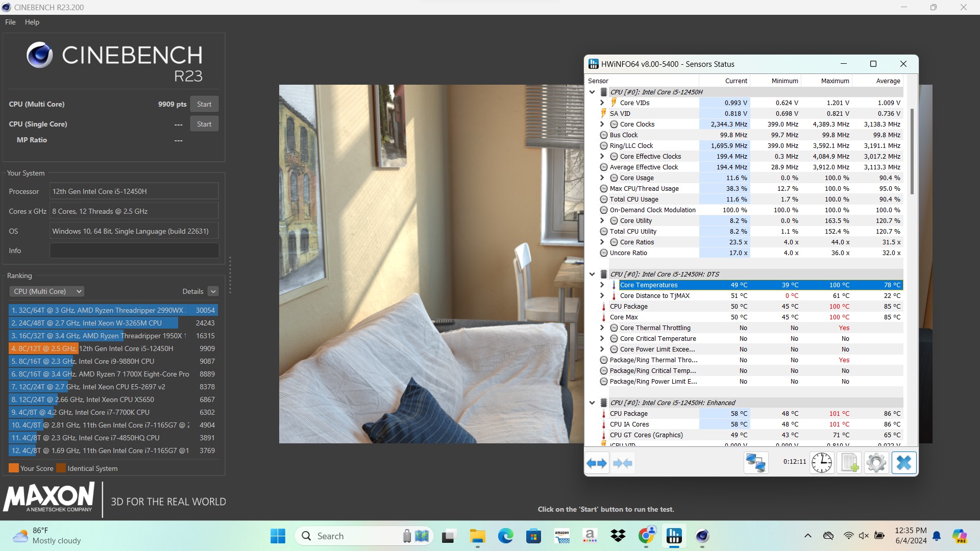
Task: Collapse the Enhanced sensor group
Action: 592,403
